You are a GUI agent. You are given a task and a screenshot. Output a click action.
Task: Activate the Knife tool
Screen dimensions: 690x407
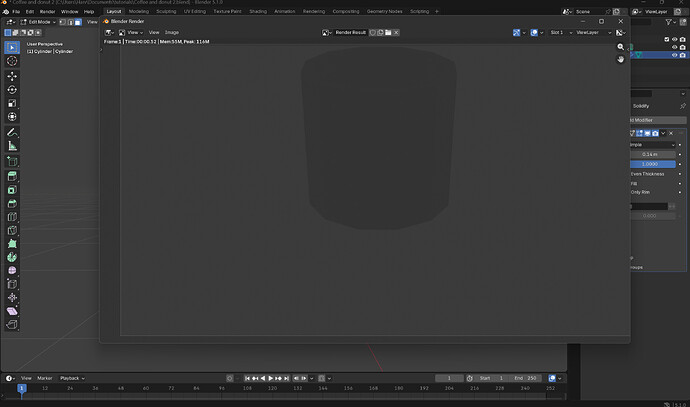tap(12, 230)
